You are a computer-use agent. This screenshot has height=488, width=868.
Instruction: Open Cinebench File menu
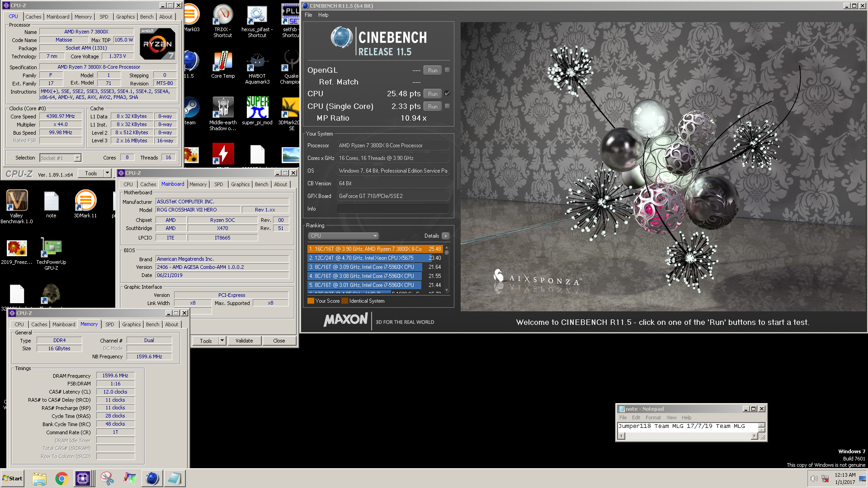308,15
